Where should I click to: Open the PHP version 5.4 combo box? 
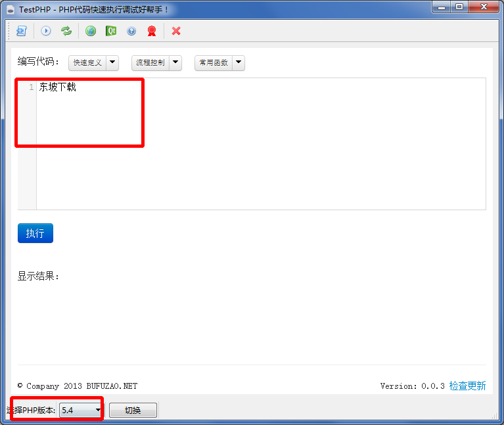(x=81, y=411)
